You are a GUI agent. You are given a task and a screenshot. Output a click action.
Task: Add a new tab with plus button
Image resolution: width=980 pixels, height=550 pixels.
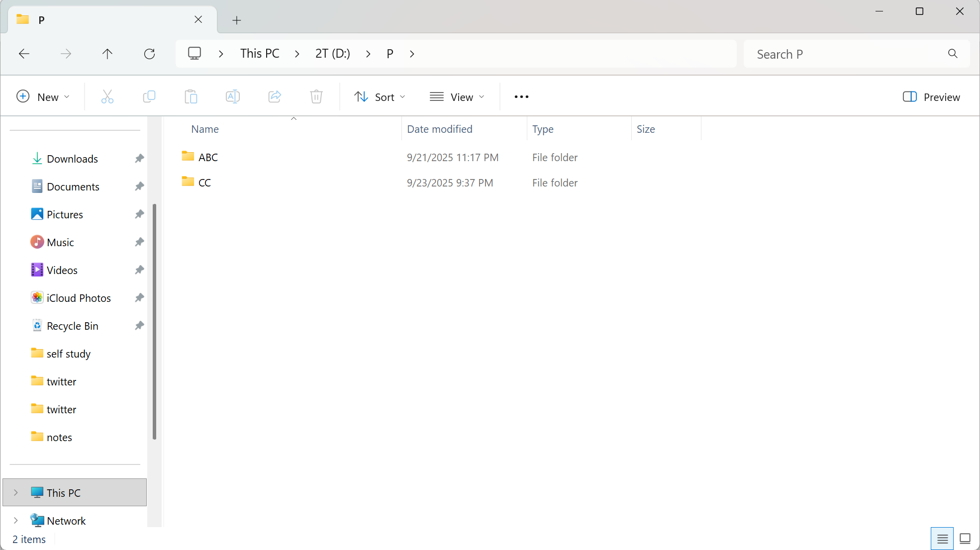pos(237,20)
